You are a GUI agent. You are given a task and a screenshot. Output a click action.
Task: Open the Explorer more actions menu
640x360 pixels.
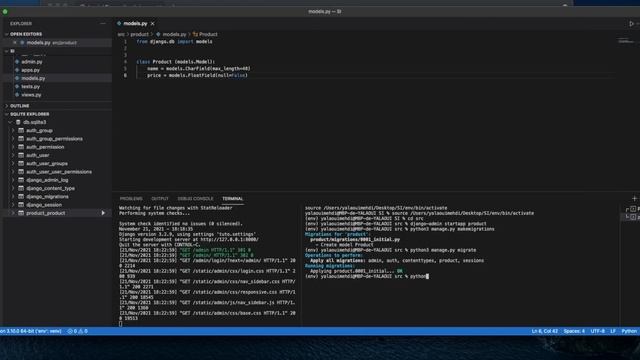[x=103, y=24]
